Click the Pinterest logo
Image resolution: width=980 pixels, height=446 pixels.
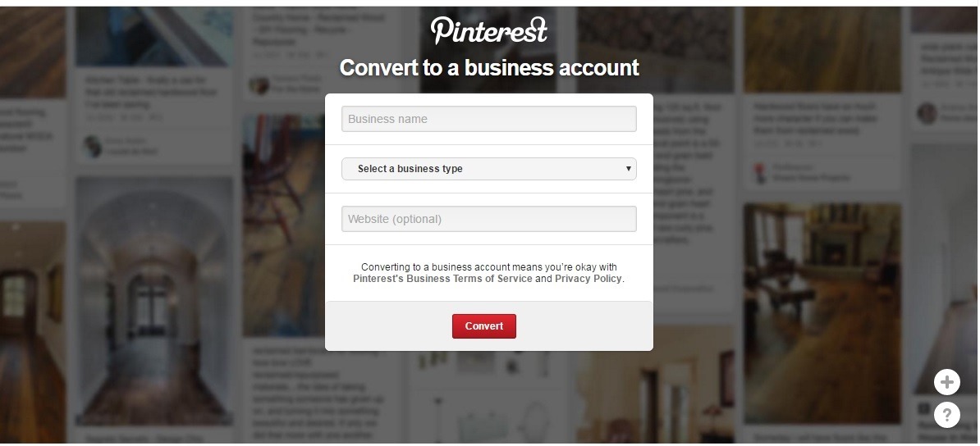(x=488, y=30)
